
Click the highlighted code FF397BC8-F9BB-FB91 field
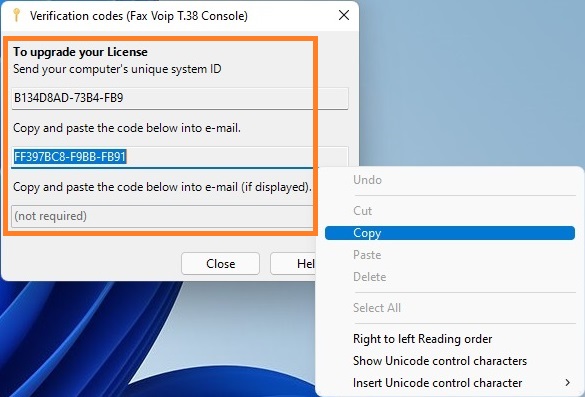pyautogui.click(x=180, y=157)
